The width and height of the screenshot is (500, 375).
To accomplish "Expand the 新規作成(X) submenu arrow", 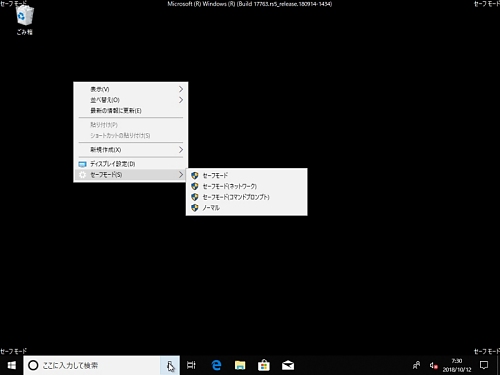I will pos(181,150).
